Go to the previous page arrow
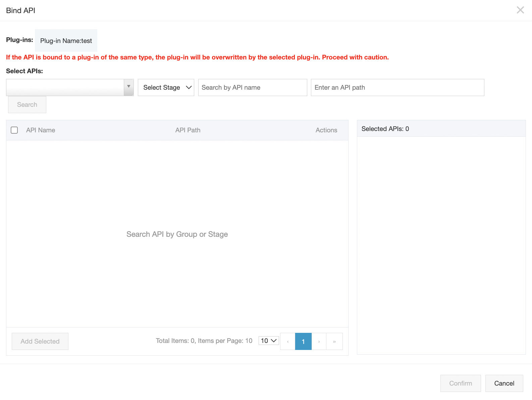532x400 pixels. point(287,341)
